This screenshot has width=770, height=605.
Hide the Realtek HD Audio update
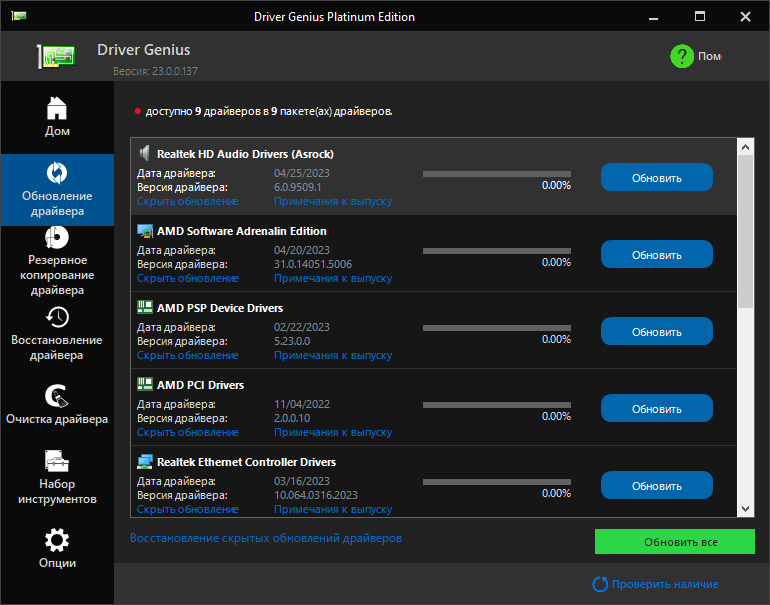pyautogui.click(x=188, y=201)
